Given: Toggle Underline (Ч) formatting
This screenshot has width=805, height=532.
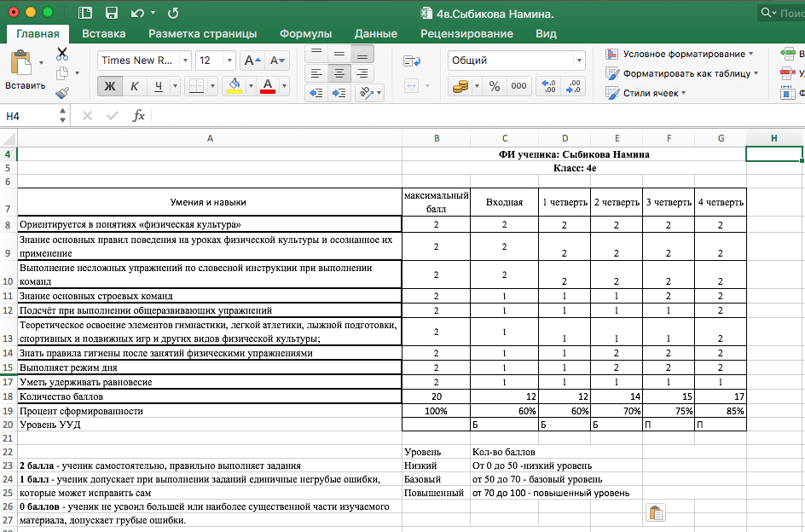Looking at the screenshot, I should pos(159,86).
